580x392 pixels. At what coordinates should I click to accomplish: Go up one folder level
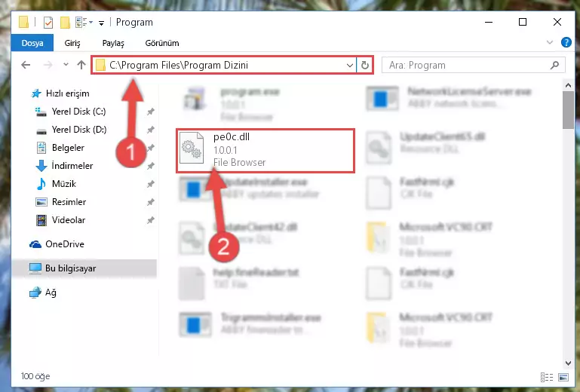point(81,65)
